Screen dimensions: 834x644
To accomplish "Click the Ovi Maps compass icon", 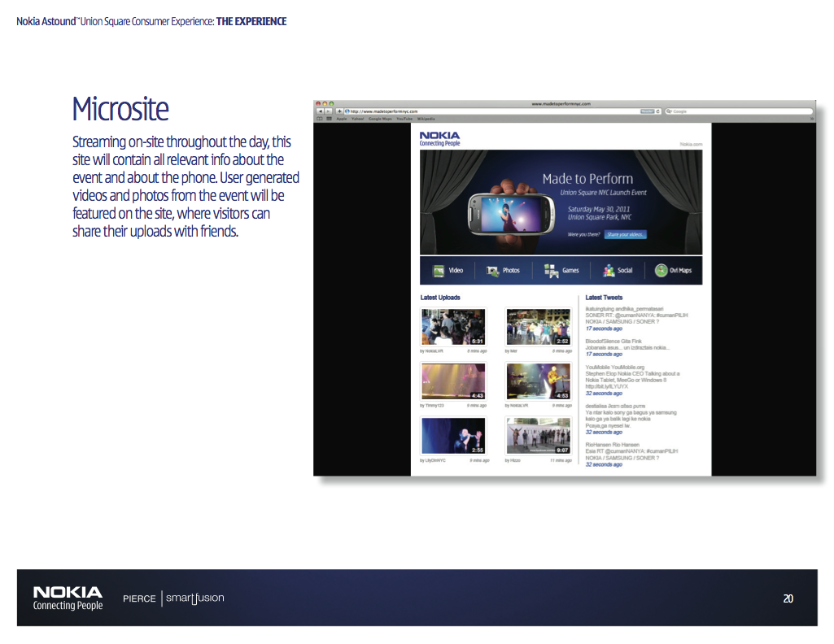I will pyautogui.click(x=661, y=271).
